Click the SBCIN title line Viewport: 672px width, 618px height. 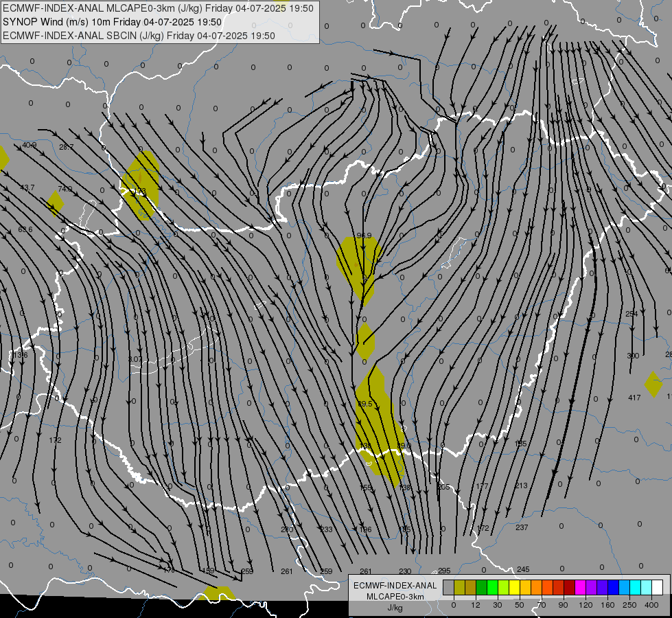(x=139, y=36)
